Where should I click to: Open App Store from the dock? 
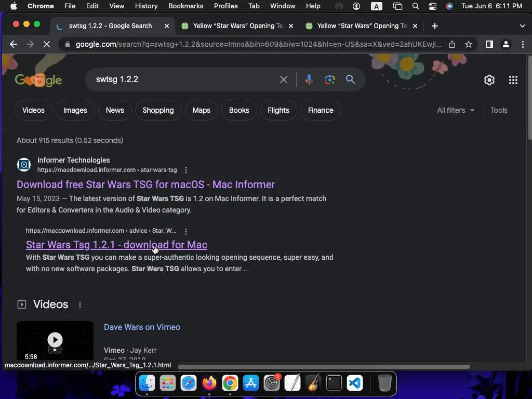251,383
